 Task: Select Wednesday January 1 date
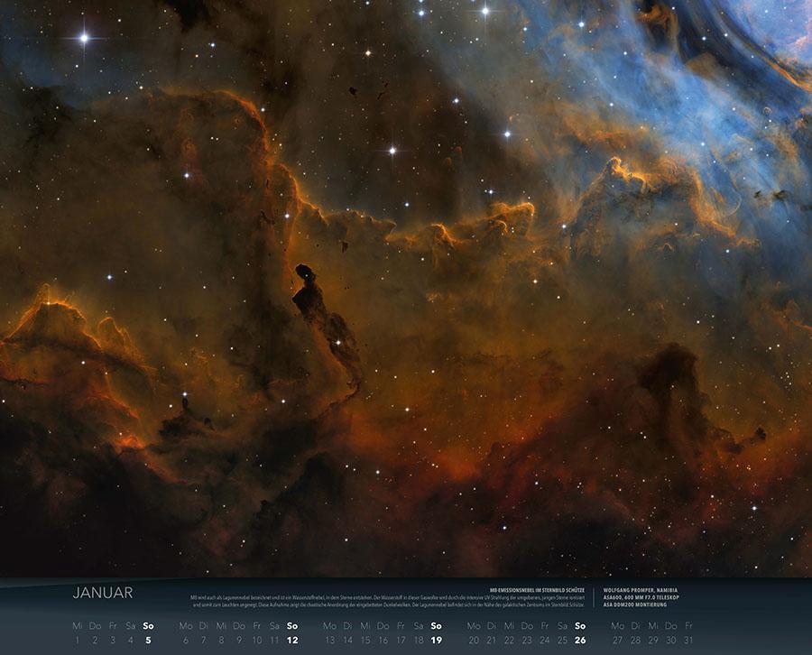coord(77,640)
